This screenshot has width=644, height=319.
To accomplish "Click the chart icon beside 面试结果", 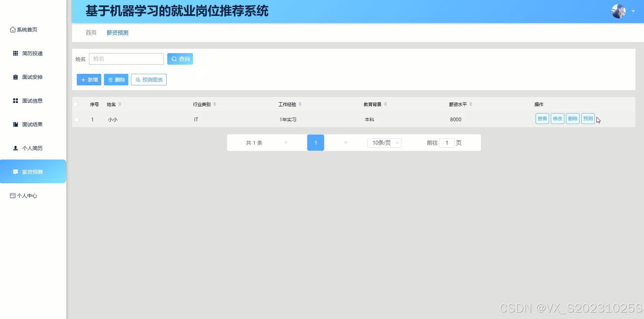I will pos(15,125).
